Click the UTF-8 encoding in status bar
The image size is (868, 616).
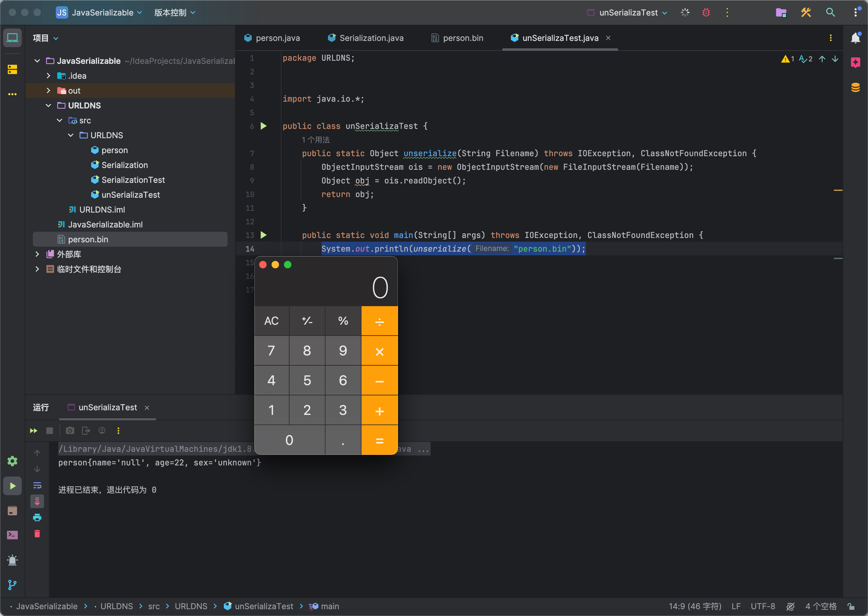pyautogui.click(x=763, y=606)
